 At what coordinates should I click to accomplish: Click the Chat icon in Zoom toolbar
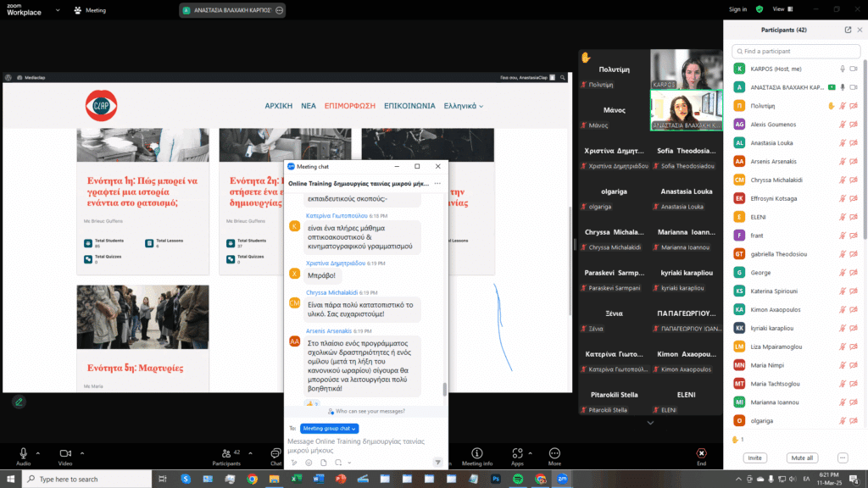tap(275, 453)
